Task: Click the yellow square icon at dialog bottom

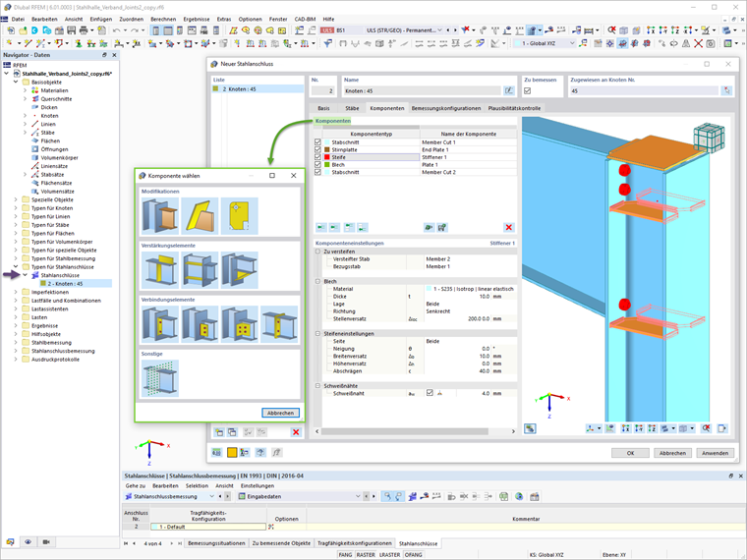Action: (x=232, y=452)
